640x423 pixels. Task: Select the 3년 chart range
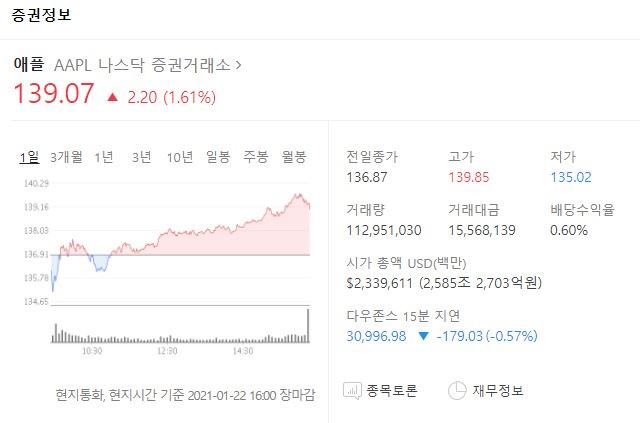[x=142, y=157]
